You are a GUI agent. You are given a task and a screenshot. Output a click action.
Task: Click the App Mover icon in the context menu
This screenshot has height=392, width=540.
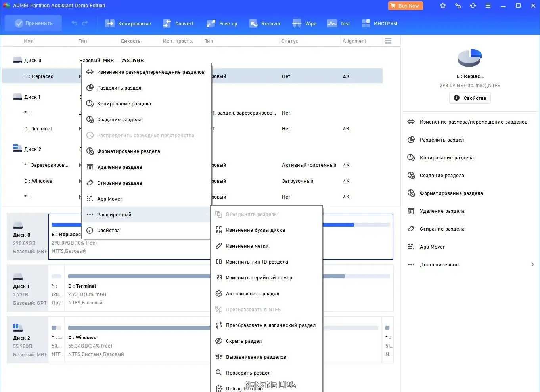pos(90,199)
